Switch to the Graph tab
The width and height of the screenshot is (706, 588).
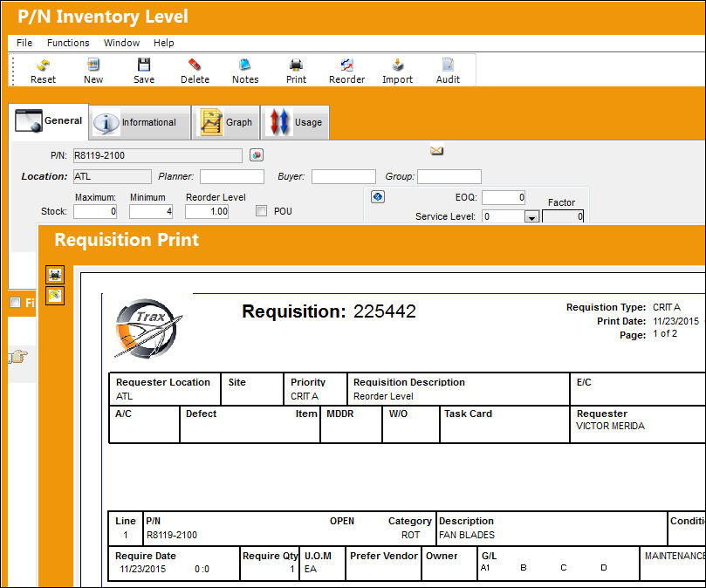tap(226, 122)
